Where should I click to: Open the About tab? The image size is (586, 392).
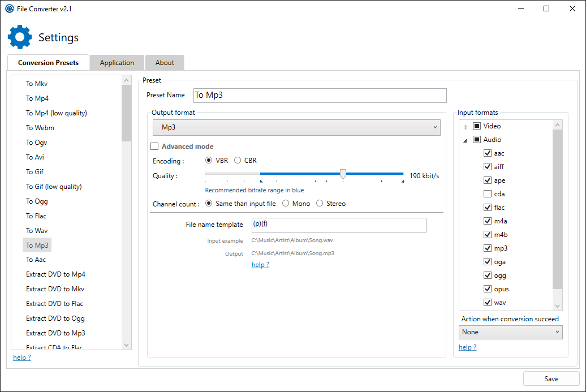tap(164, 62)
